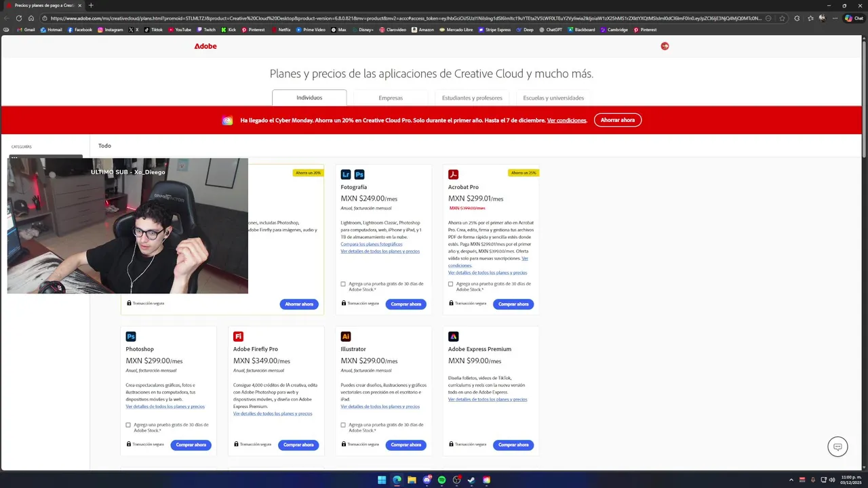
Task: Open the Kick bookmark
Action: click(229, 30)
